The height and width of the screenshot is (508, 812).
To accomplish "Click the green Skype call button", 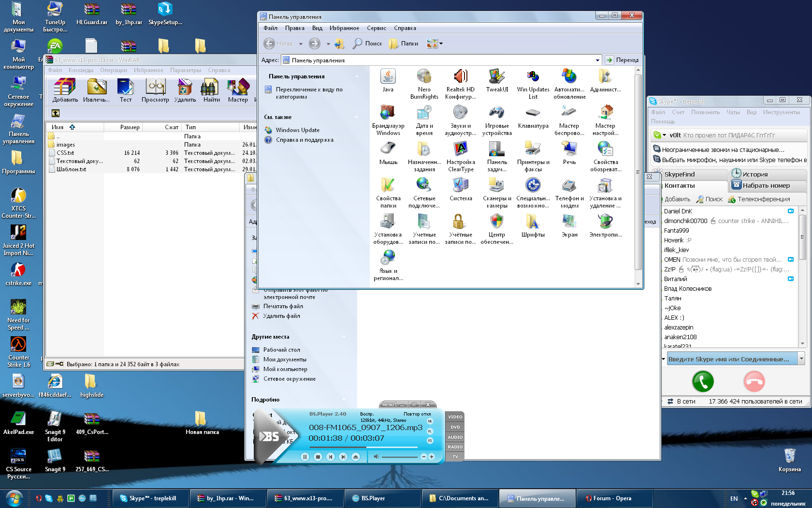I will click(x=703, y=382).
